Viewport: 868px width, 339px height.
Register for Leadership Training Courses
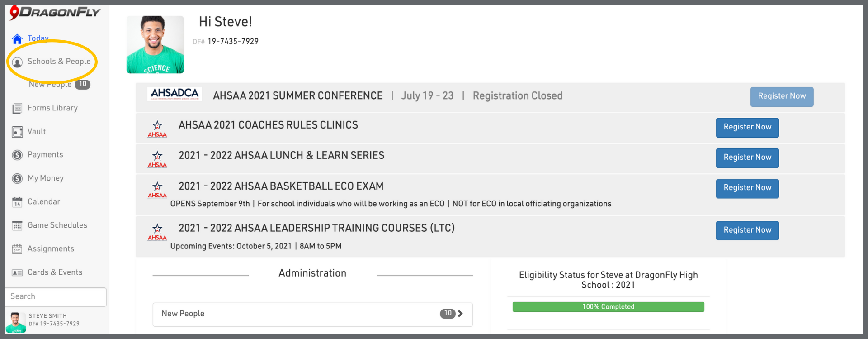click(x=747, y=230)
